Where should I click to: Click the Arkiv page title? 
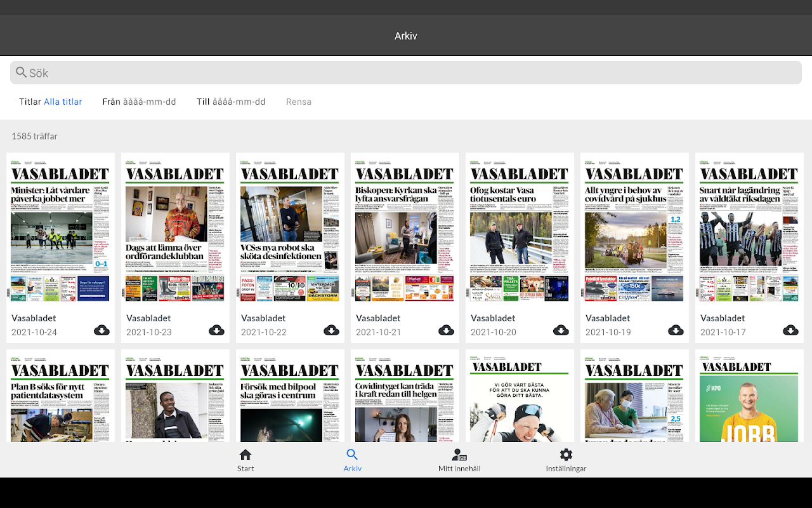point(406,36)
